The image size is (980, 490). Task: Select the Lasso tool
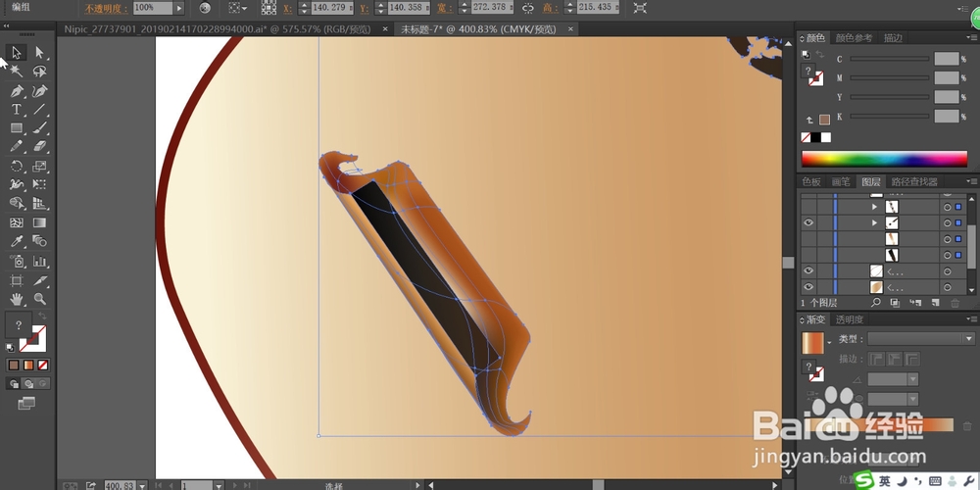(x=39, y=72)
